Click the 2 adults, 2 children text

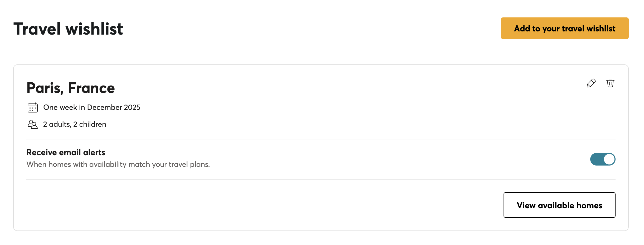point(75,124)
